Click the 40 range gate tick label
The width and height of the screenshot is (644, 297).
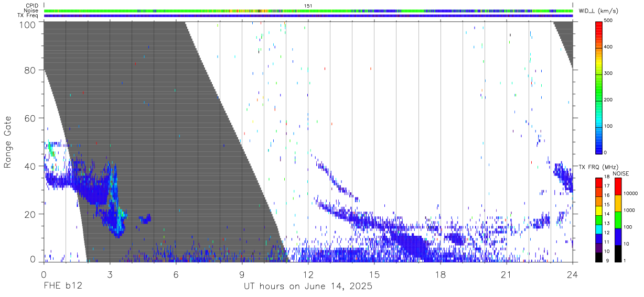pyautogui.click(x=30, y=166)
